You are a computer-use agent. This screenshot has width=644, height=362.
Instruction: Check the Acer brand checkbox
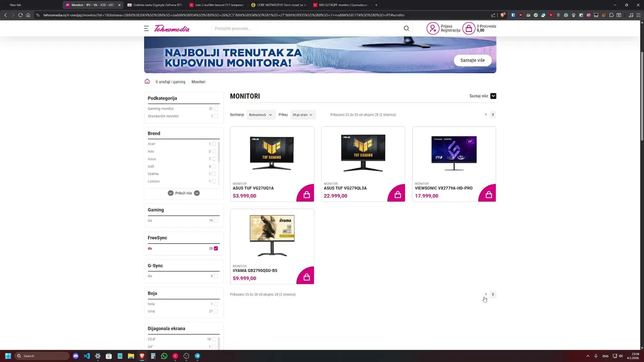coord(214,144)
